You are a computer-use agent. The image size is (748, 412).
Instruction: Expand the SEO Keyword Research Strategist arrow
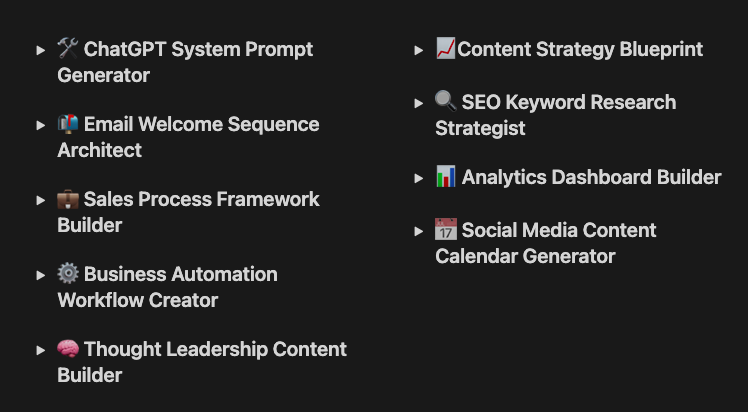coord(418,103)
